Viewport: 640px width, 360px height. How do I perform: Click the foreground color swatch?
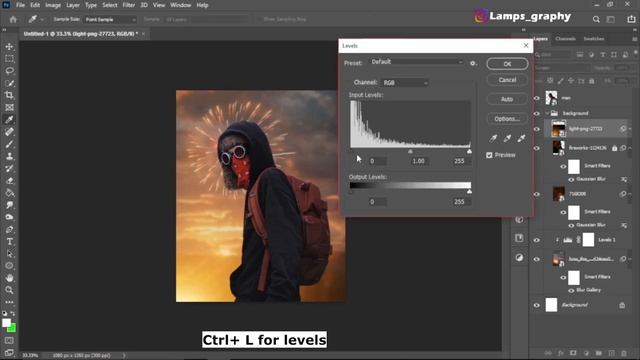click(6, 323)
